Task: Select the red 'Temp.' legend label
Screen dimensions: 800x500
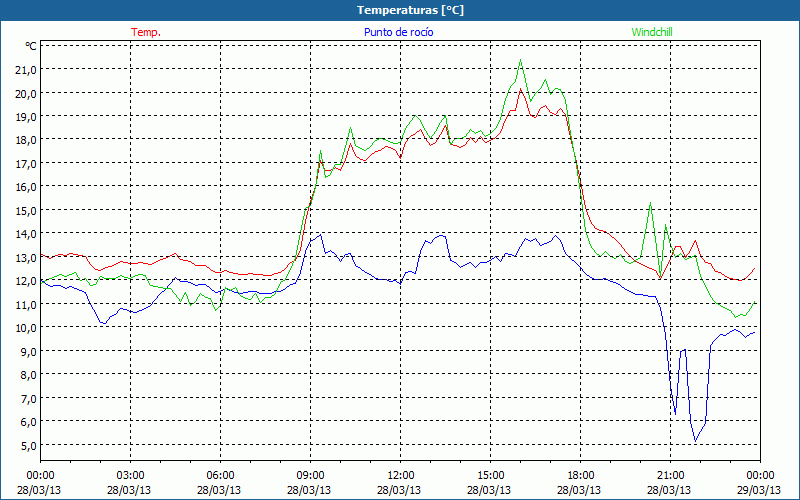Action: [x=146, y=32]
